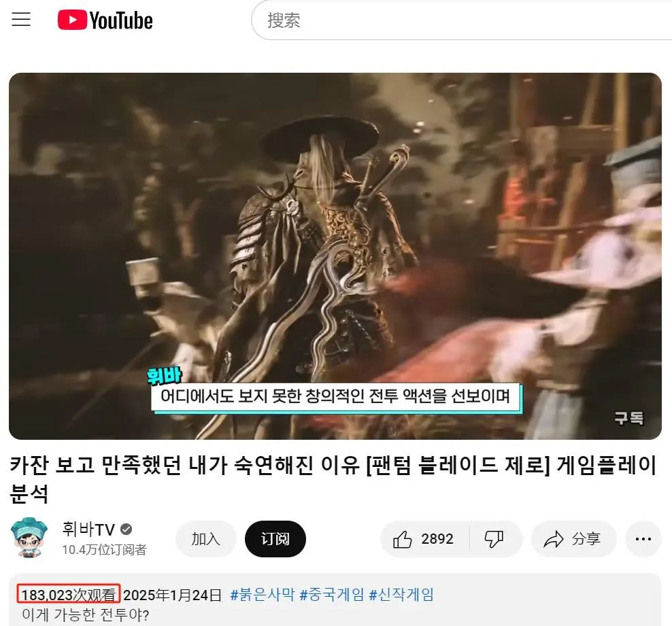Click the 分享 share button
The height and width of the screenshot is (626, 672).
[573, 538]
